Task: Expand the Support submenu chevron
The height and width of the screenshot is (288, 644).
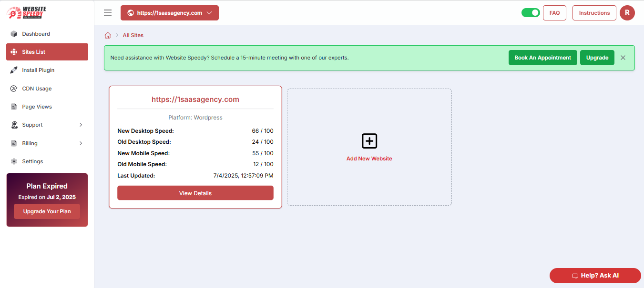Action: point(81,125)
